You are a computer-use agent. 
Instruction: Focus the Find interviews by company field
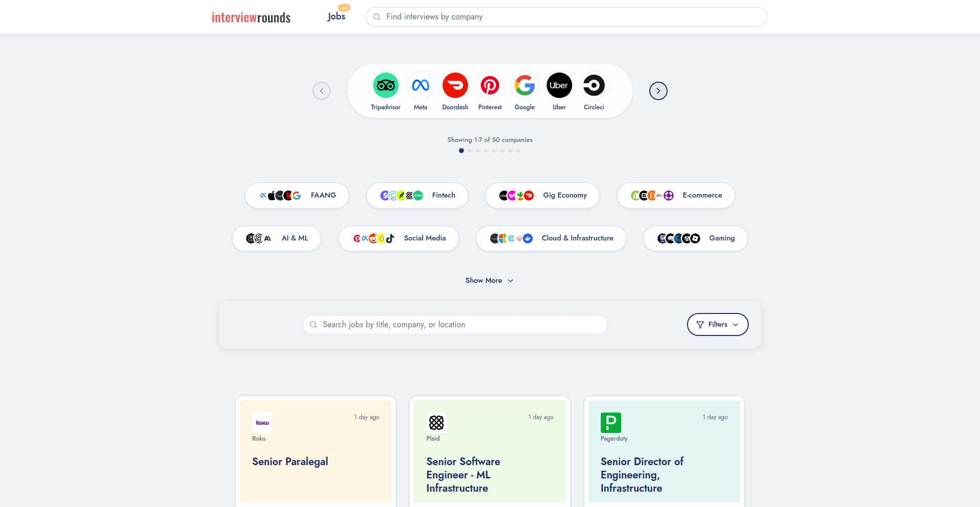click(x=567, y=17)
